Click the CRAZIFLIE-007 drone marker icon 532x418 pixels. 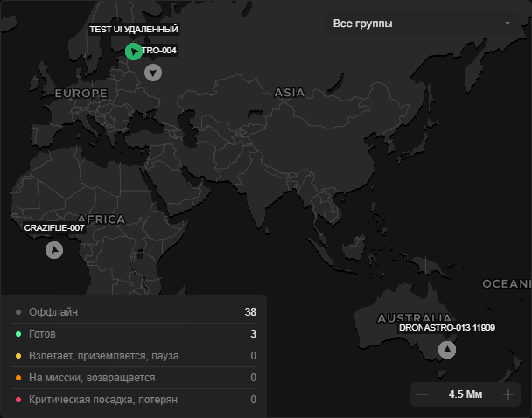[x=54, y=250]
